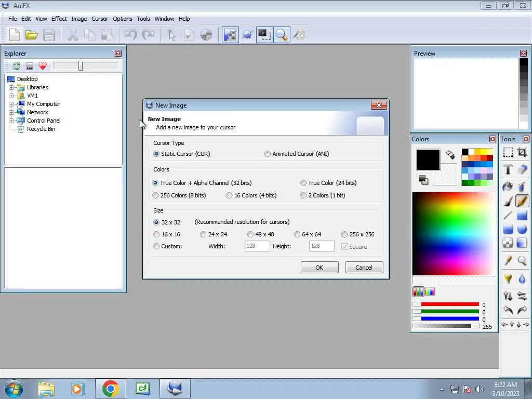Screen dimensions: 532x399
Task: Open a file with the folder icon
Action: (x=32, y=35)
